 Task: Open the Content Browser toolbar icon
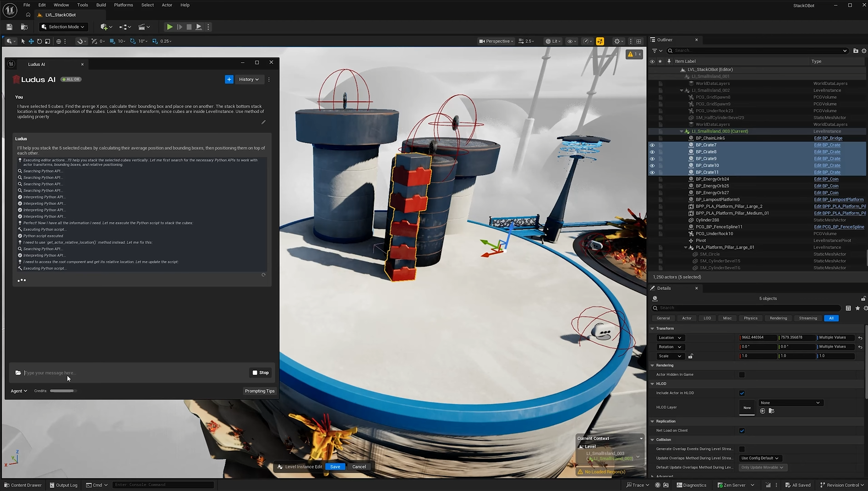tap(24, 27)
